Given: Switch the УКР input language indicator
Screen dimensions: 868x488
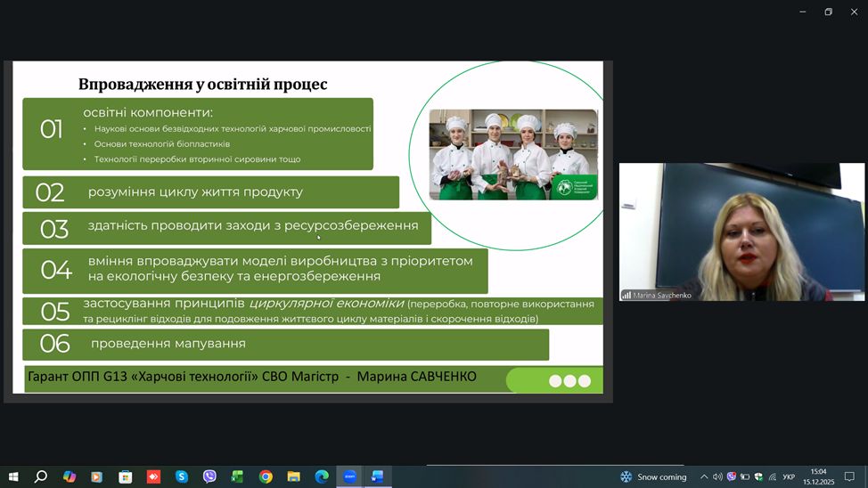Looking at the screenshot, I should (789, 477).
